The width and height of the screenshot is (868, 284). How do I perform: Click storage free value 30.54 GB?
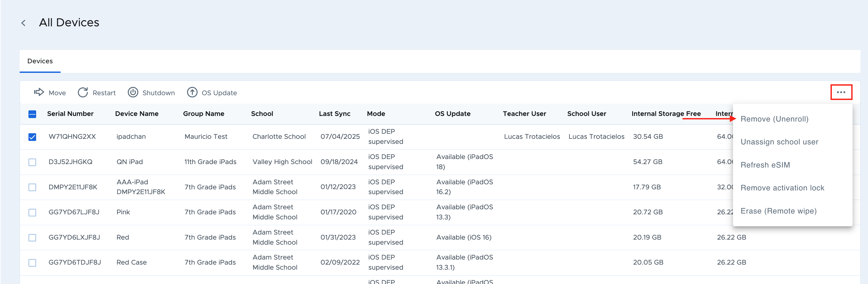[648, 137]
